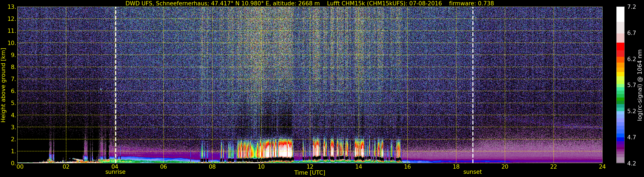Click the 'log(rc-signal) @ 1064 nm' colorbar label
The height and width of the screenshot is (177, 644).
[x=640, y=85]
